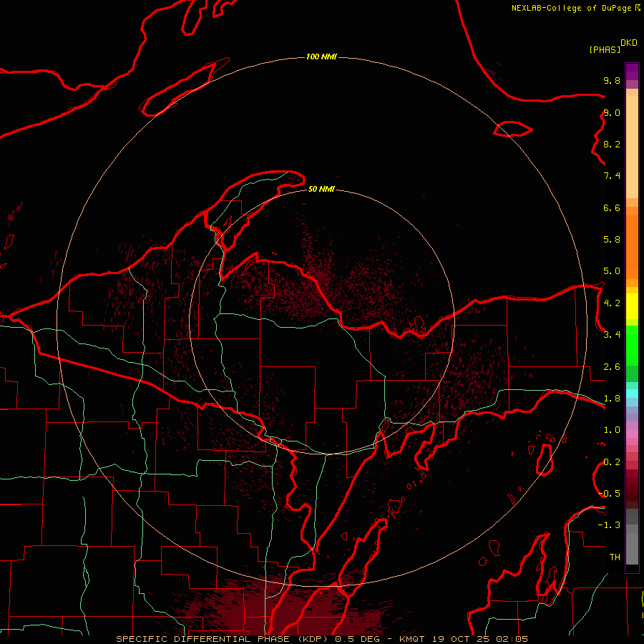This screenshot has height=644, width=644.
Task: Click the NEXLAB-College of DuPage credit text
Action: click(x=572, y=8)
